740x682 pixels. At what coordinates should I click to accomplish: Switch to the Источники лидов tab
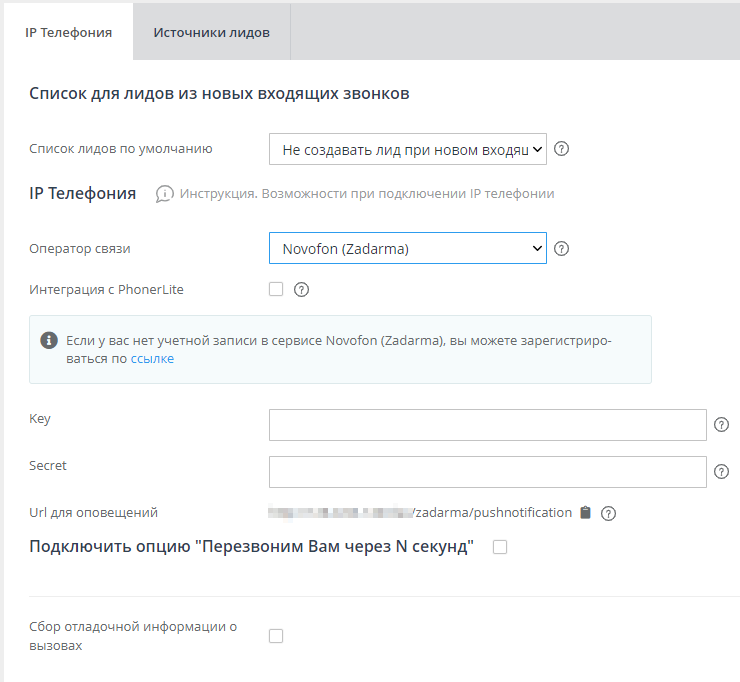(x=211, y=32)
